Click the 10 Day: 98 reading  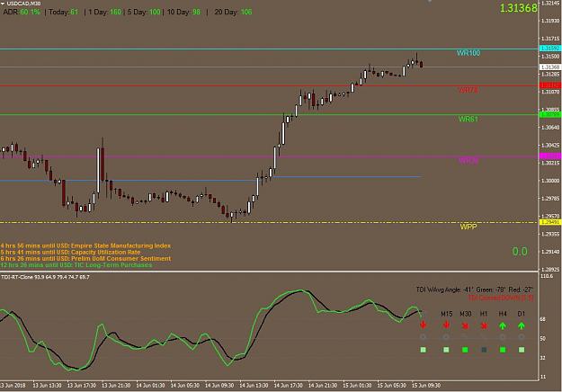pyautogui.click(x=183, y=13)
